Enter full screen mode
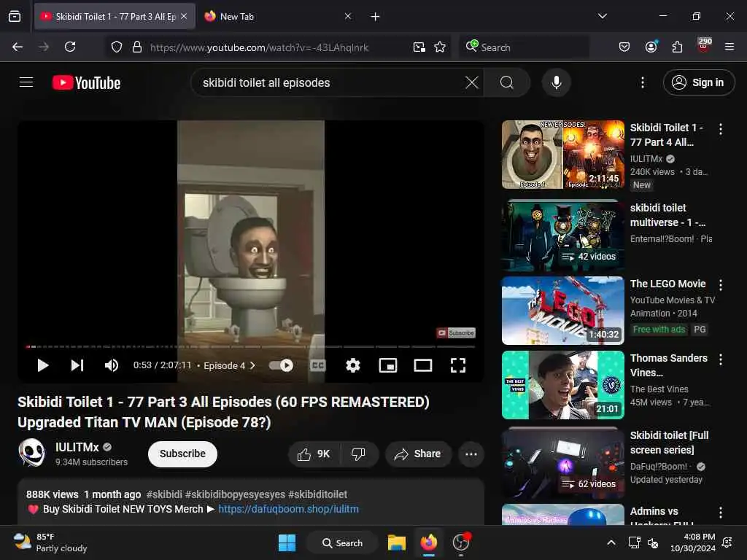The image size is (747, 560). click(458, 365)
